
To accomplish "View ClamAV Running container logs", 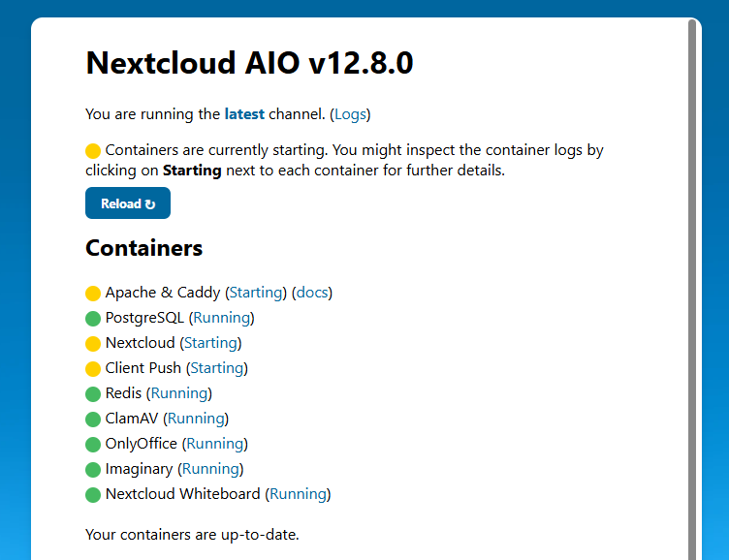I will 196,419.
